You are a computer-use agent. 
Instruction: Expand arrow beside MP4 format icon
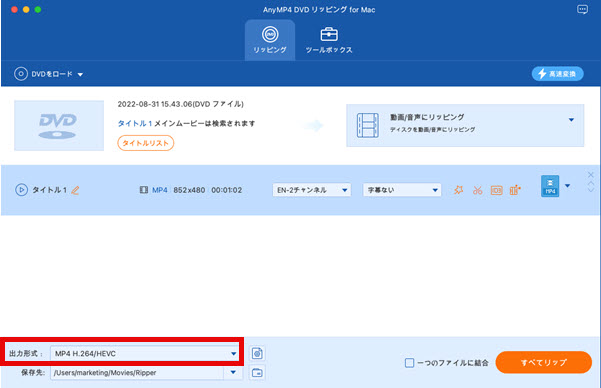click(x=568, y=186)
